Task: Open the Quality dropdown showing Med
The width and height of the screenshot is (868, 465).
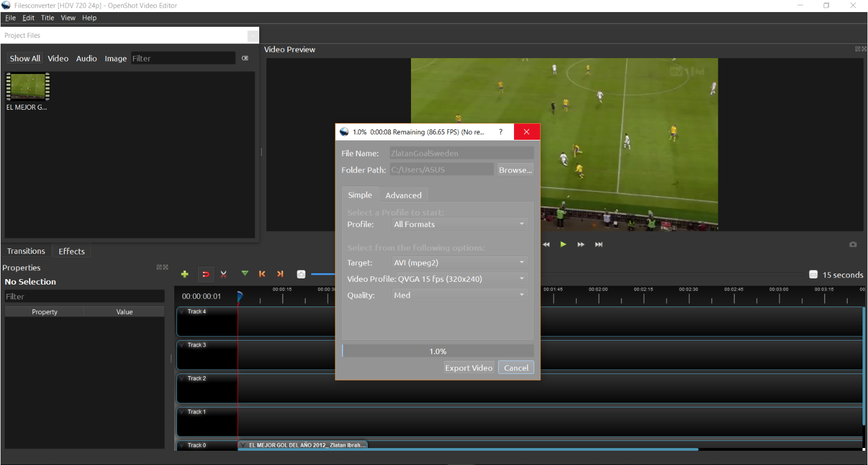Action: click(x=460, y=295)
